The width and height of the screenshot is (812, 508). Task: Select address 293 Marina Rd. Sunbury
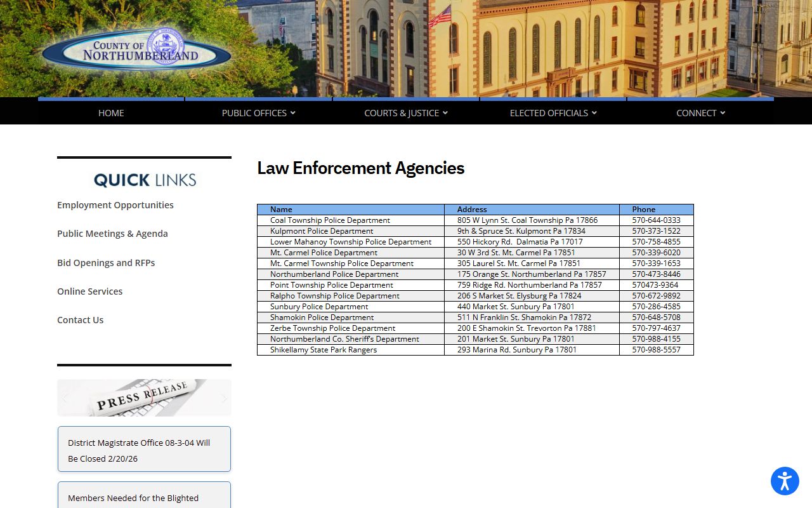click(532, 350)
